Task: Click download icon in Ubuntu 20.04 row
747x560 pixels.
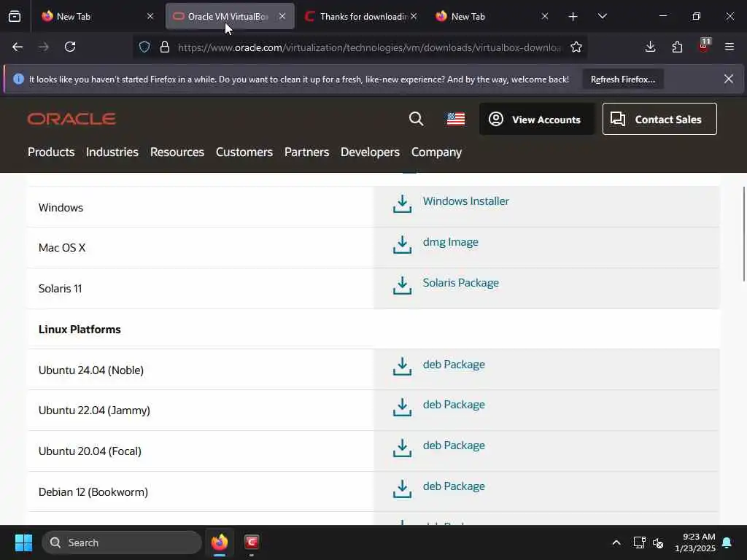Action: click(x=402, y=448)
